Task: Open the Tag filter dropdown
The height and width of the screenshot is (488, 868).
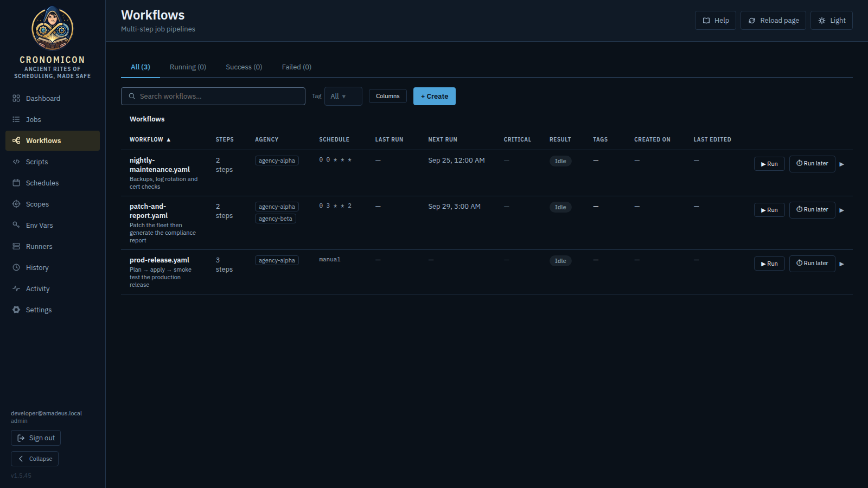Action: pos(343,96)
